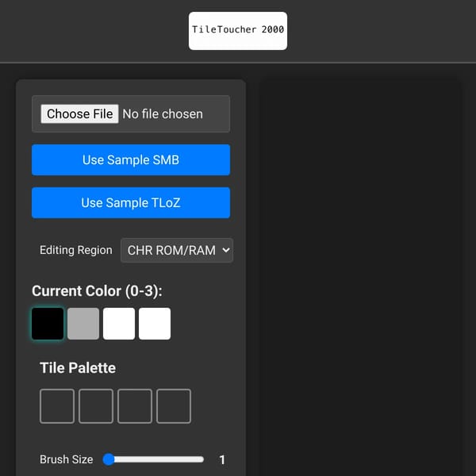Select the black color swatch
The height and width of the screenshot is (476, 476).
point(48,324)
